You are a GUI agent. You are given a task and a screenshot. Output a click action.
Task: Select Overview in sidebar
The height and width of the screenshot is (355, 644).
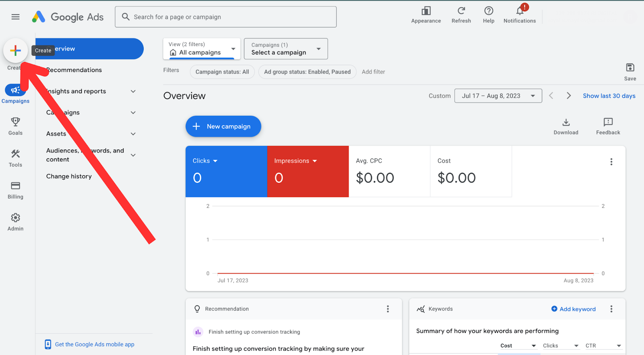coord(89,49)
